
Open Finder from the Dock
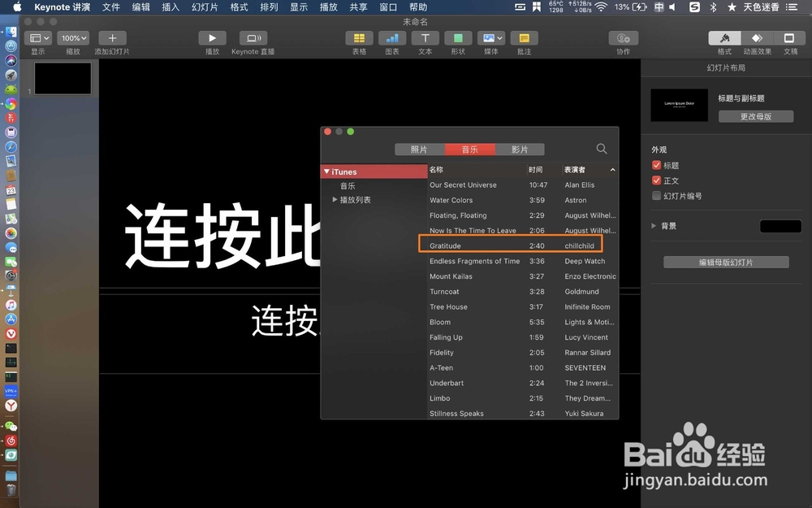coord(11,33)
